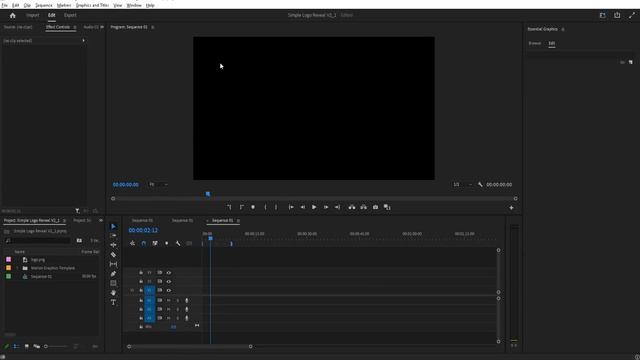Toggle Snap in Timeline magnet icon
The width and height of the screenshot is (640, 360).
click(144, 243)
